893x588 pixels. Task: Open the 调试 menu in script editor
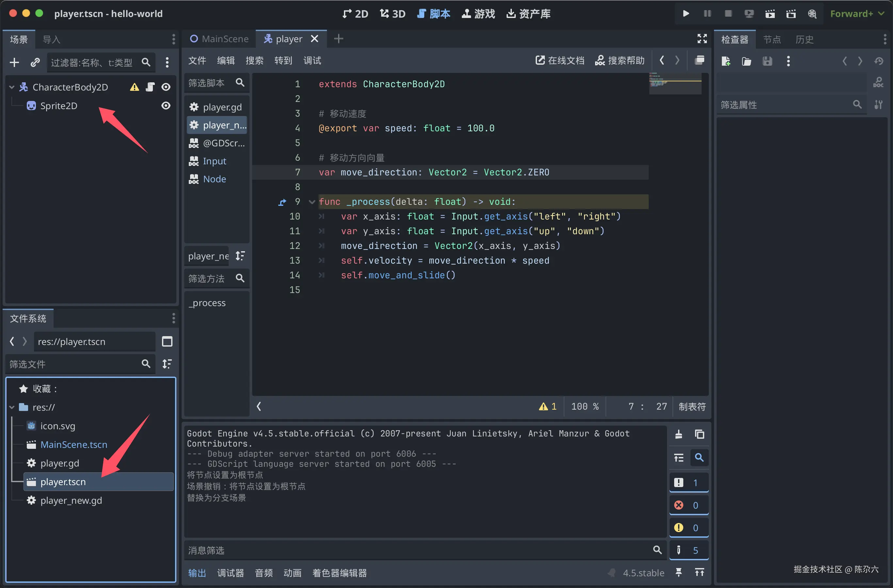click(x=312, y=60)
